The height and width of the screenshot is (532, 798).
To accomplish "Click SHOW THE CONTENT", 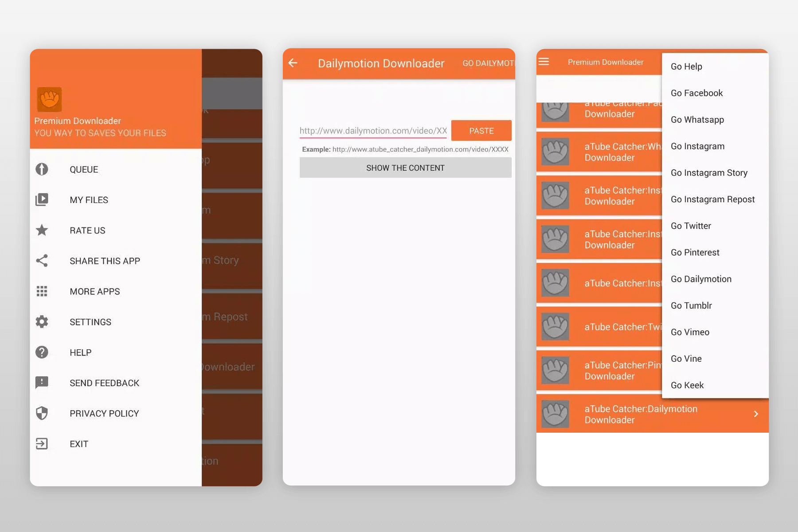I will click(x=405, y=168).
